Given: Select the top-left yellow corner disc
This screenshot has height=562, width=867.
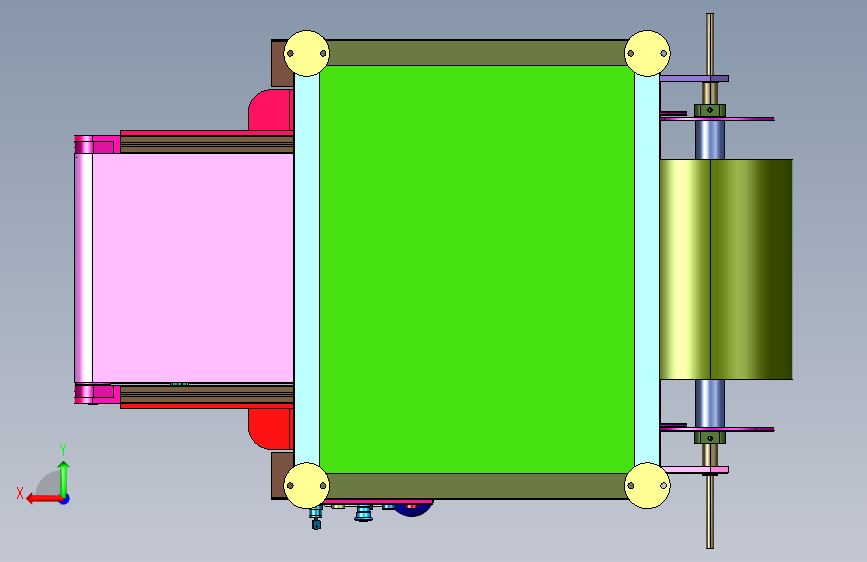Looking at the screenshot, I should coord(307,53).
